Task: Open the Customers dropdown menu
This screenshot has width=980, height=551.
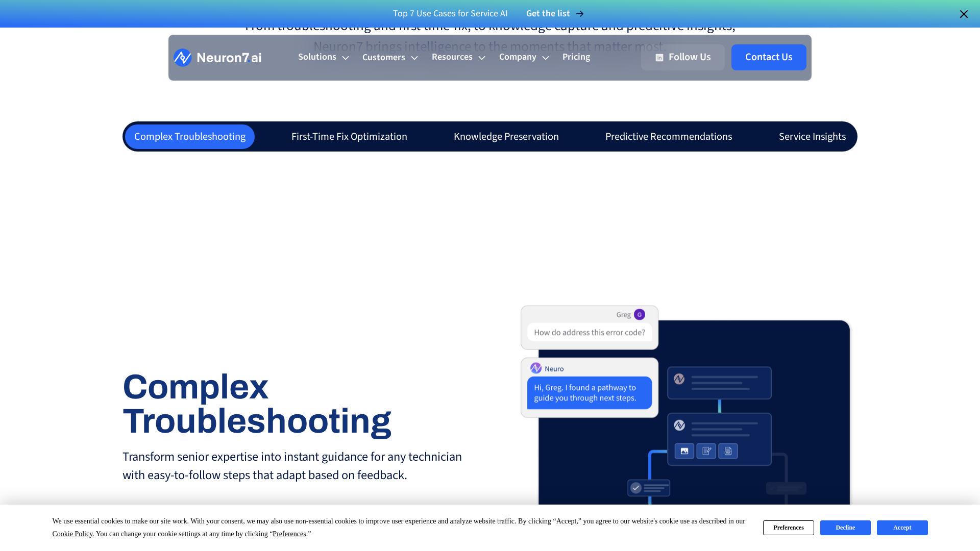Action: coord(389,57)
